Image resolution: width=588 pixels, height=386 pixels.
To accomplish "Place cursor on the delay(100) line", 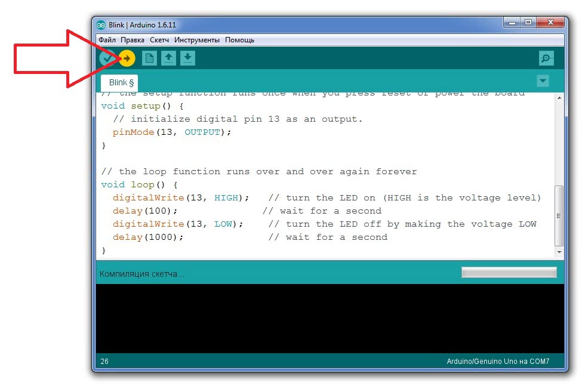I will [x=145, y=211].
